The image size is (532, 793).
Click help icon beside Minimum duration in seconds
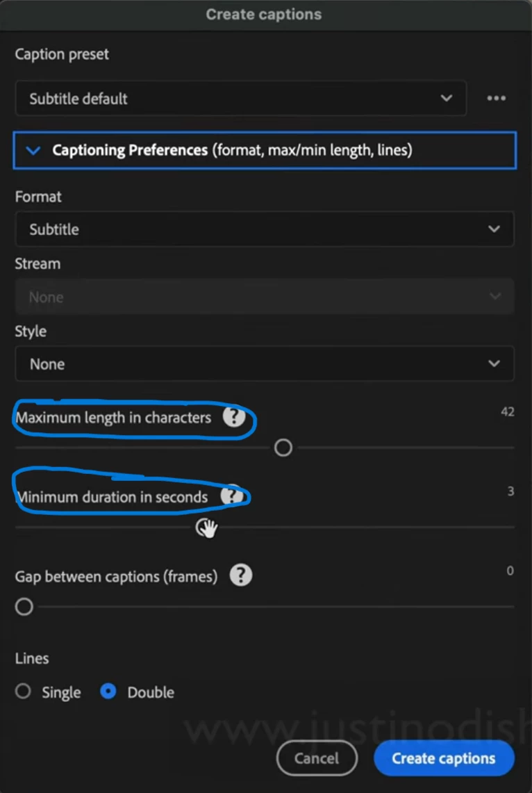point(232,496)
